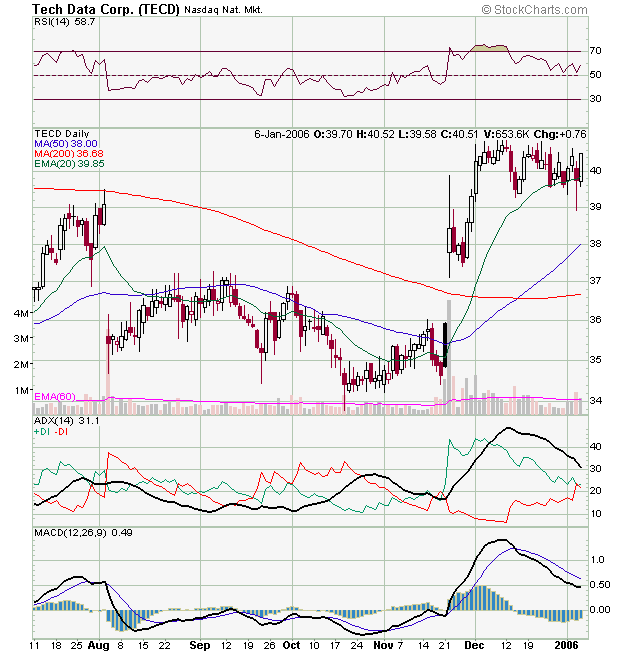This screenshot has width=620, height=657.
Task: Click the "Sep" month label on the date axis
Action: tap(199, 645)
